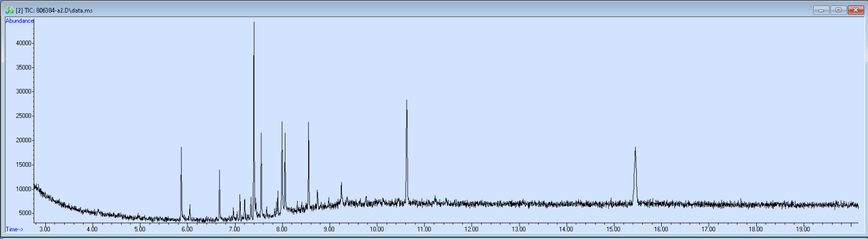Maximize the TIC chromatogram window
Viewport: 868px width, 239px height.
(839, 10)
